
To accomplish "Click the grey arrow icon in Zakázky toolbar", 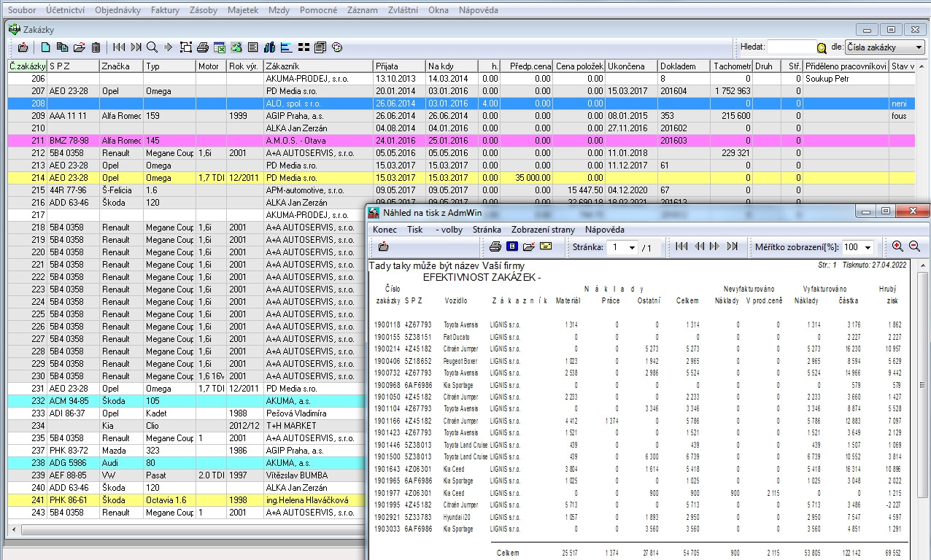I will click(x=169, y=47).
